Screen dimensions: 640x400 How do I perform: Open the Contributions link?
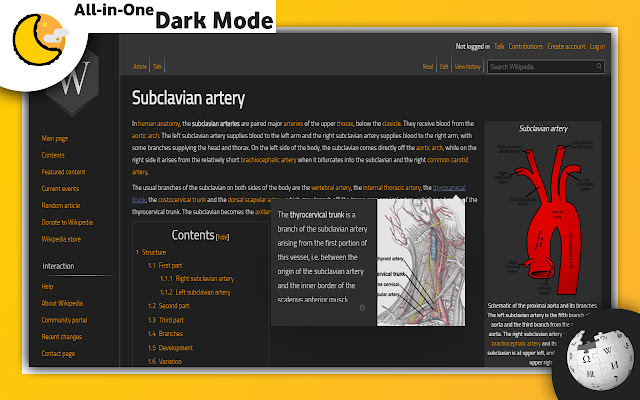(526, 47)
